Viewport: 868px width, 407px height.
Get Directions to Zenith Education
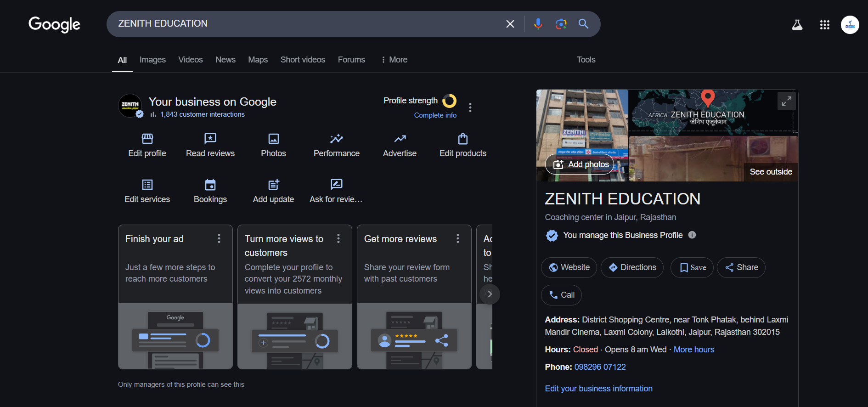point(632,267)
